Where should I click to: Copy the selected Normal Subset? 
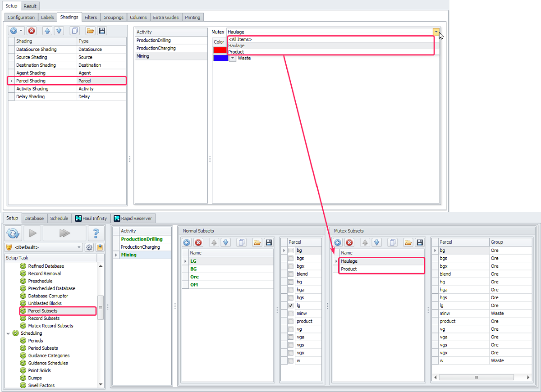[x=242, y=242]
